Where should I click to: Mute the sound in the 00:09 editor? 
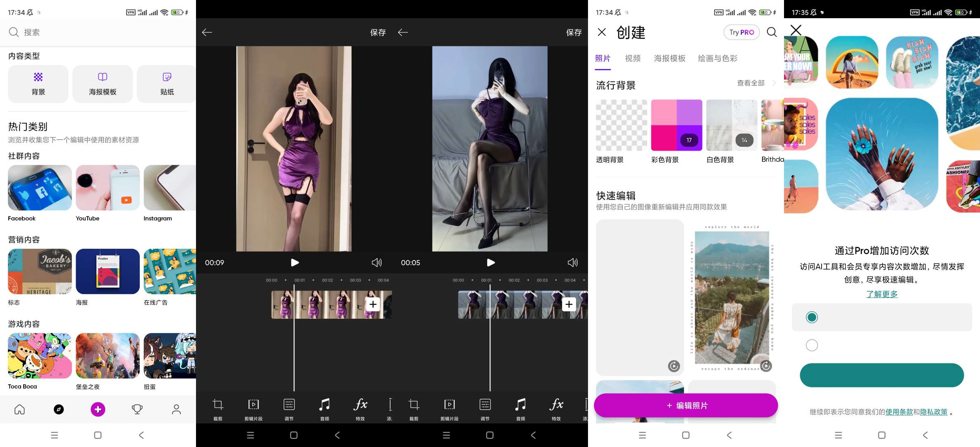point(377,262)
